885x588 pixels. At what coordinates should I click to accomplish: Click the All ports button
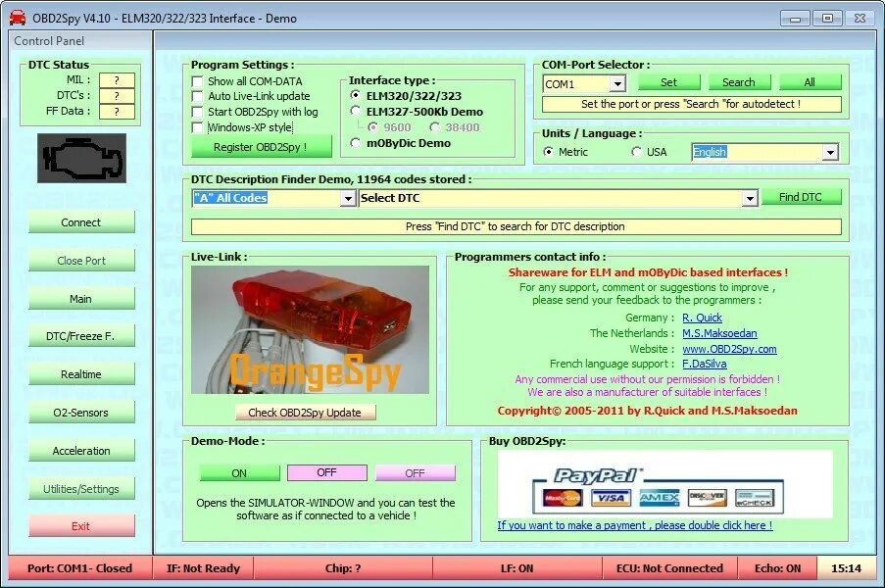(x=810, y=82)
